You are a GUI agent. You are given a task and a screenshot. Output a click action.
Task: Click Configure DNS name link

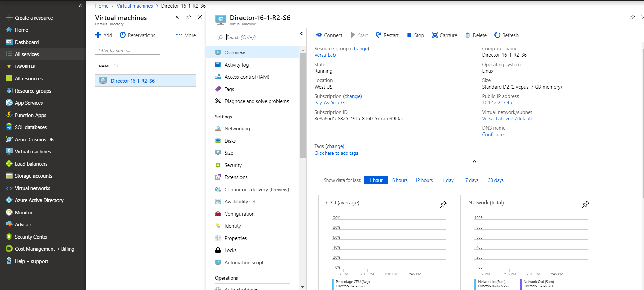492,135
